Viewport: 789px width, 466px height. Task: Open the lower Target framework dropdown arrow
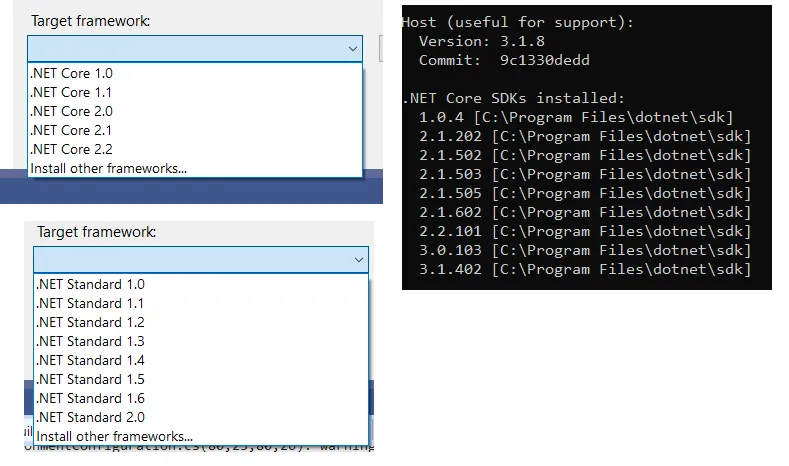click(x=359, y=260)
